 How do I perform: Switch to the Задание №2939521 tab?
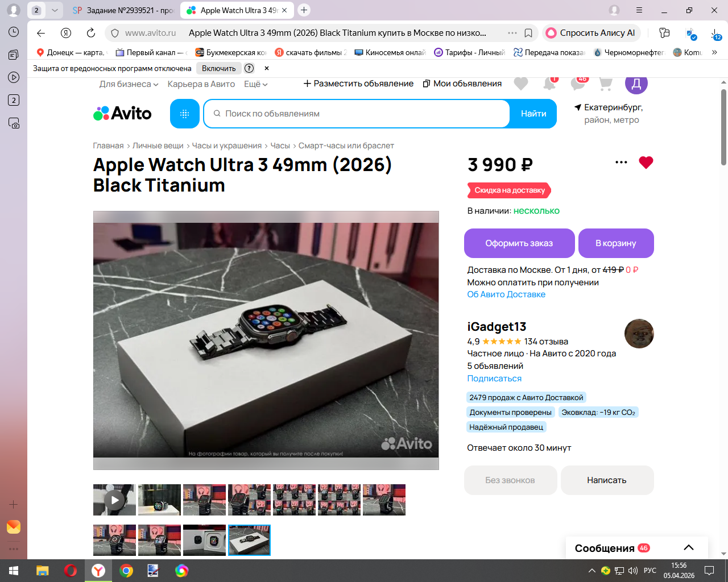pyautogui.click(x=123, y=10)
